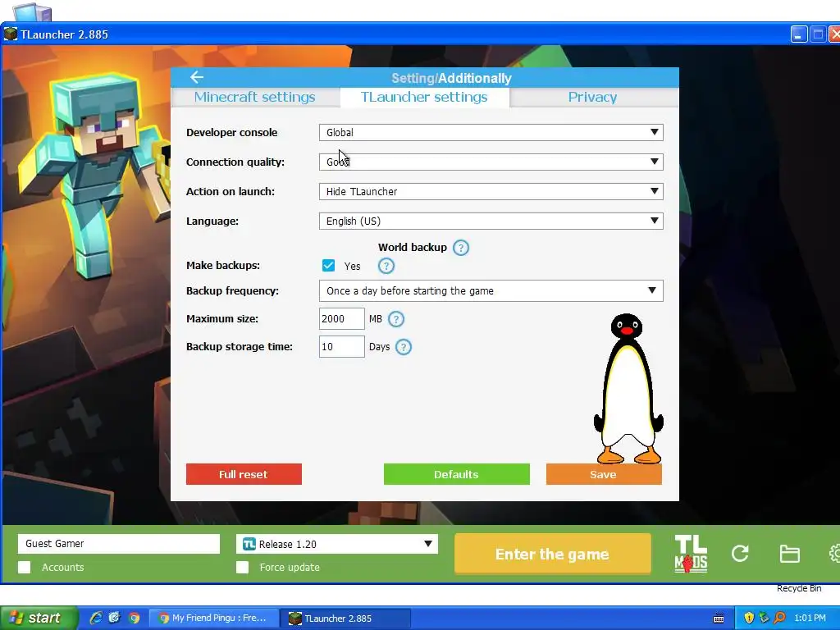Click the orange magnifier tray icon
The image size is (840, 630).
click(779, 618)
